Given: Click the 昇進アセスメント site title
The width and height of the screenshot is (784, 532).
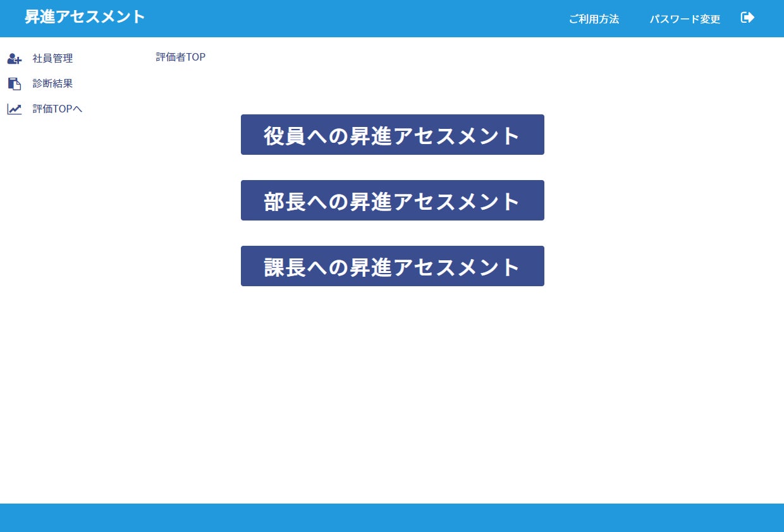Looking at the screenshot, I should [85, 17].
